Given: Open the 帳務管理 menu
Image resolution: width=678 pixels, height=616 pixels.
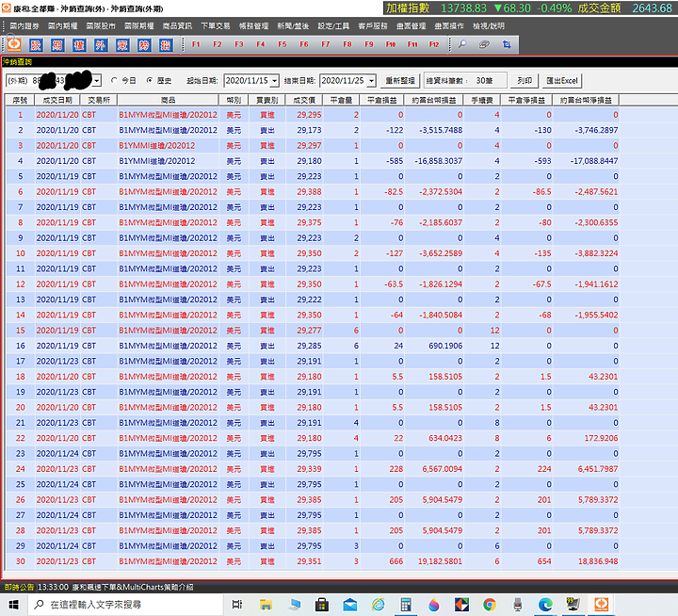Looking at the screenshot, I should tap(254, 26).
